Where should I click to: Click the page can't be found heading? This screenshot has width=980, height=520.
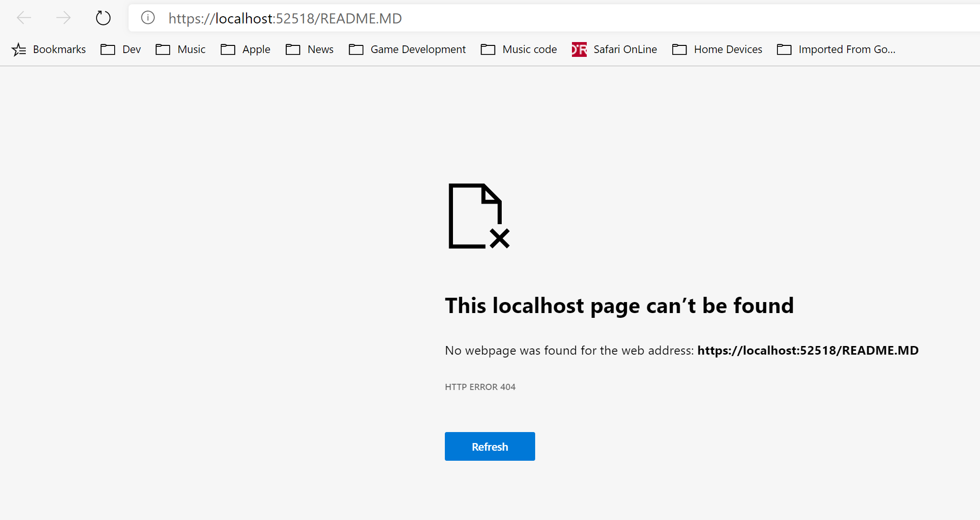point(619,306)
